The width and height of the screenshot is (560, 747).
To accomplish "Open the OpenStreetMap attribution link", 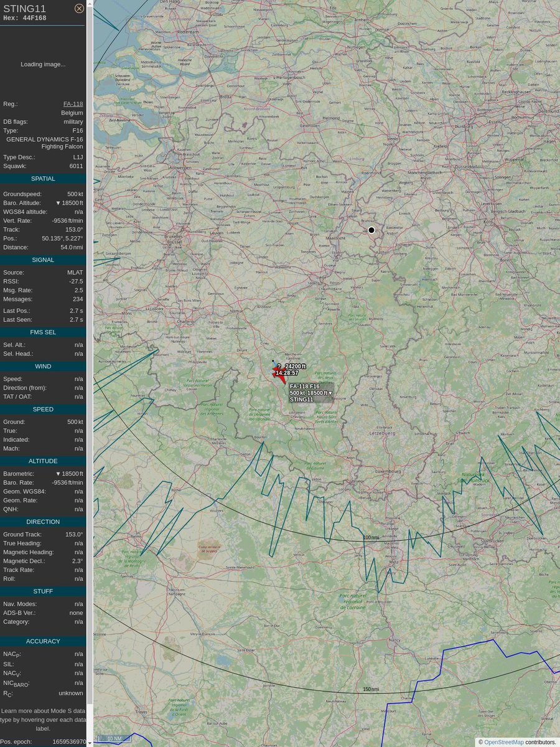I will click(503, 742).
